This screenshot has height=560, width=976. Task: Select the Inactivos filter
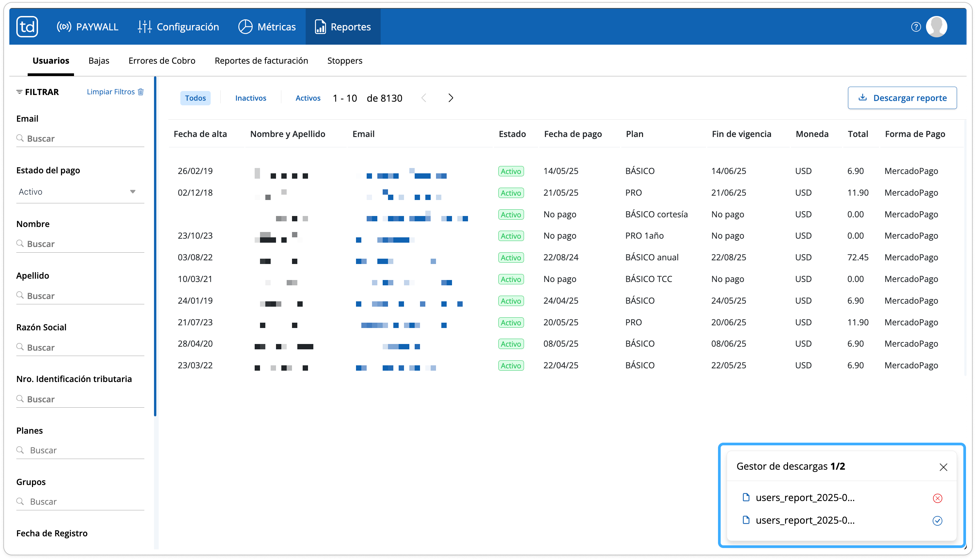tap(251, 98)
